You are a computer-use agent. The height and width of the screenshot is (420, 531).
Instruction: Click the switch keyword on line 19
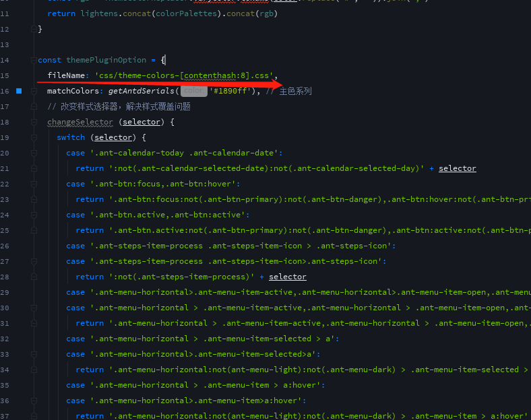click(x=71, y=137)
